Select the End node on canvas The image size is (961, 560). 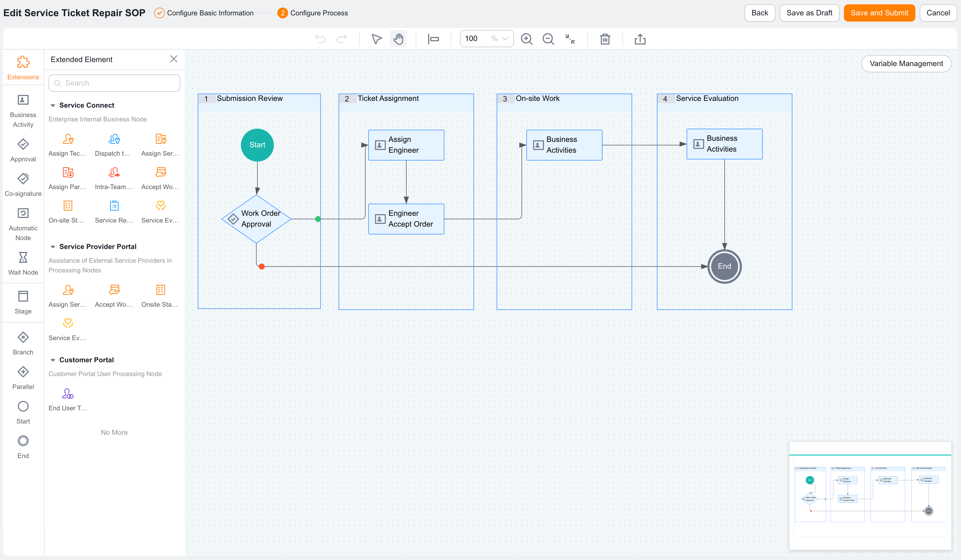click(x=724, y=266)
